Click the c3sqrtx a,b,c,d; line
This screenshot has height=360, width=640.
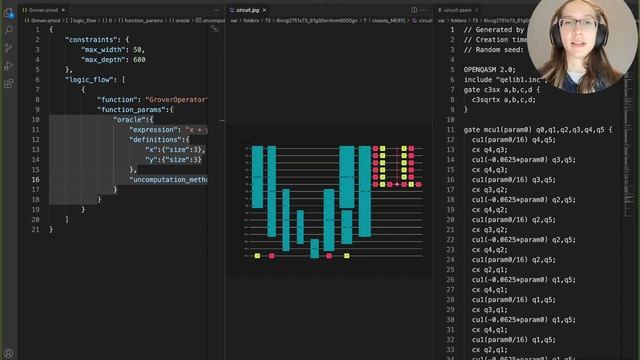tap(504, 100)
